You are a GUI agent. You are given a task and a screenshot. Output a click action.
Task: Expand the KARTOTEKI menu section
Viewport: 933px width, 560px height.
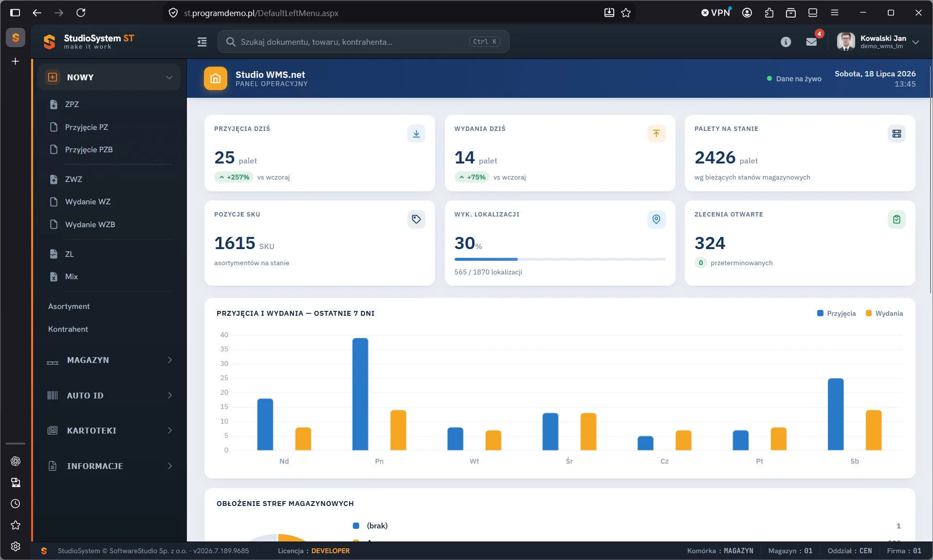click(109, 431)
